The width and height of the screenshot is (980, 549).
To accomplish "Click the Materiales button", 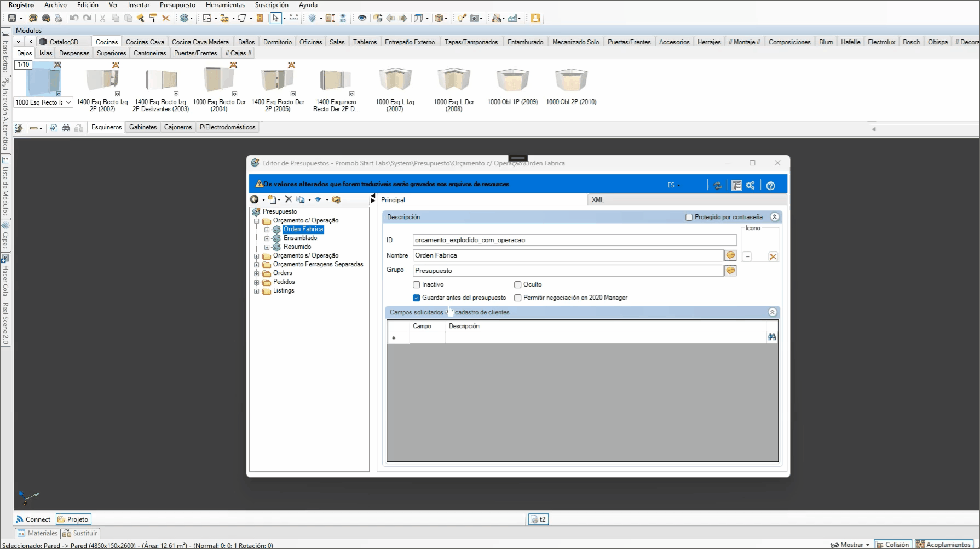I will click(x=37, y=533).
